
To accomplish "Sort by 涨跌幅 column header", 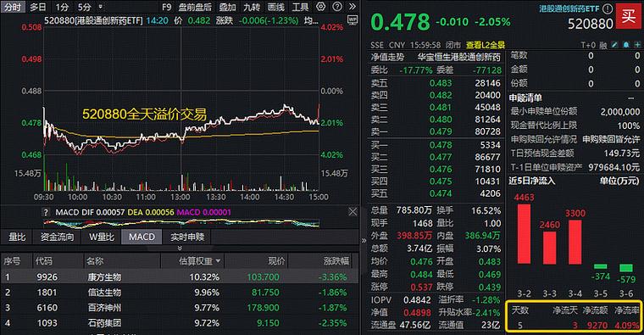I will point(336,261).
